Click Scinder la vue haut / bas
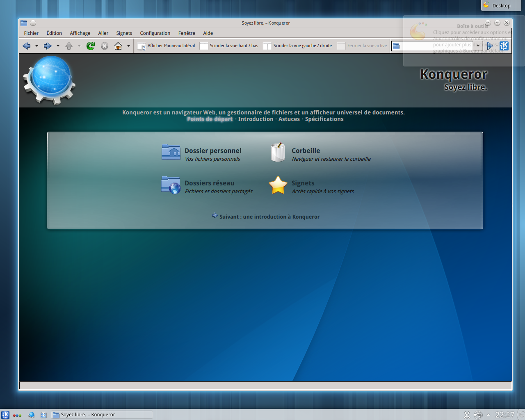Viewport: 525px width, 420px height. pos(229,46)
